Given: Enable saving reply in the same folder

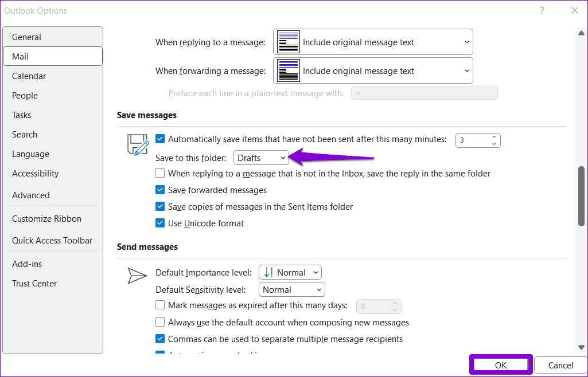Looking at the screenshot, I should 160,173.
